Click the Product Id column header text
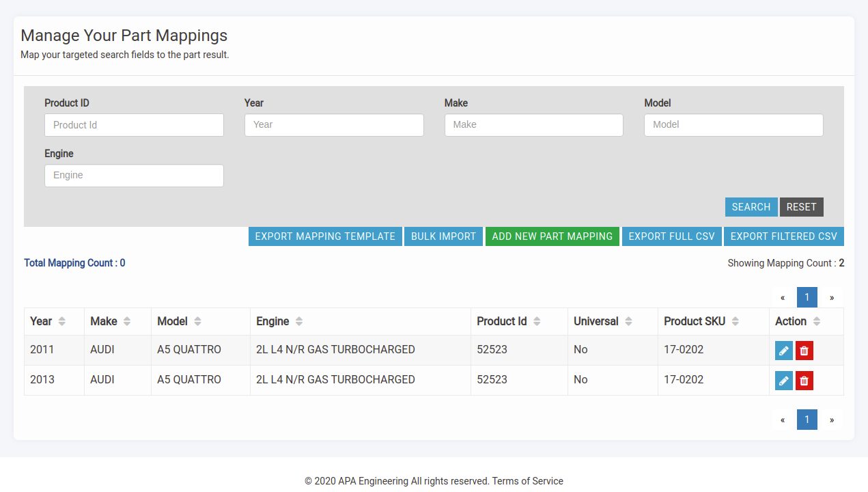This screenshot has width=868, height=492. (502, 321)
